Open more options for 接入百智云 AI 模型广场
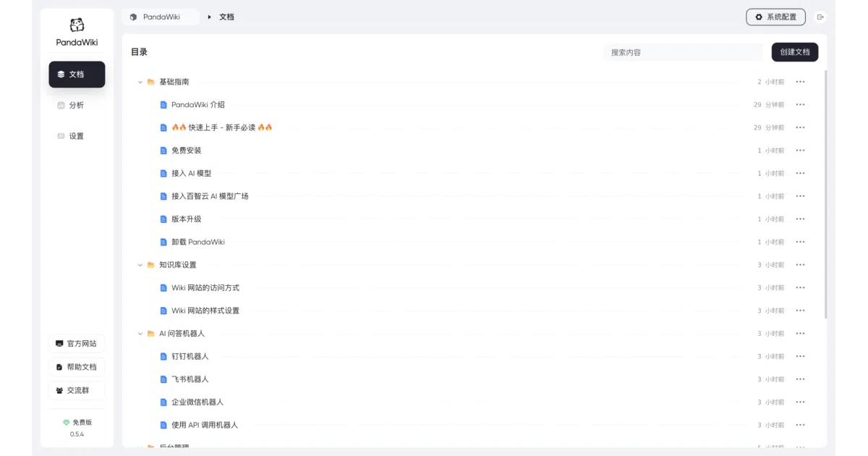 pos(800,196)
